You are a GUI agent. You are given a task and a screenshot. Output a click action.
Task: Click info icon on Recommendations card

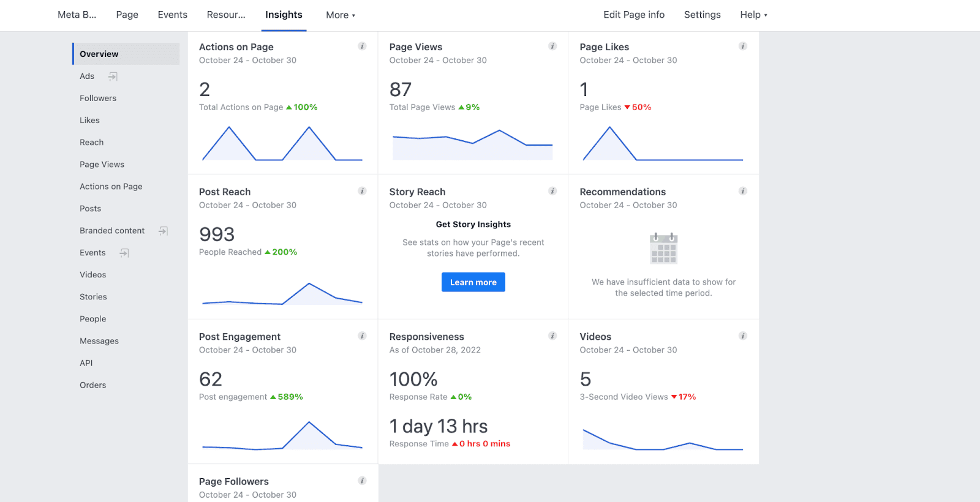pyautogui.click(x=742, y=191)
